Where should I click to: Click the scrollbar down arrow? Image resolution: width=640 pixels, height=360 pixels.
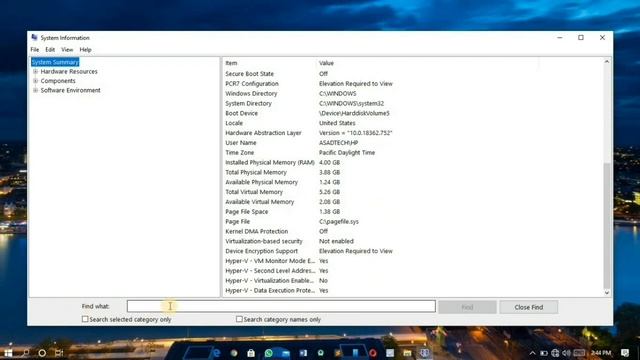click(x=607, y=292)
